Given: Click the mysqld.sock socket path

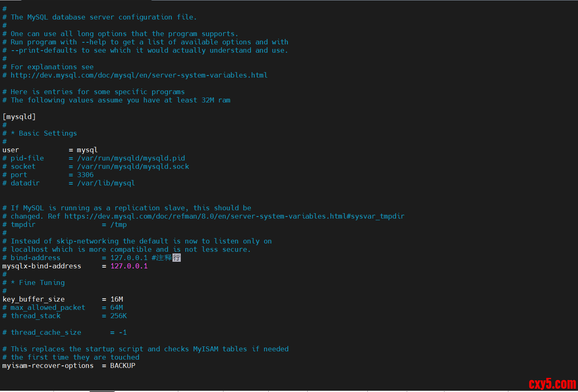Looking at the screenshot, I should click(133, 166).
